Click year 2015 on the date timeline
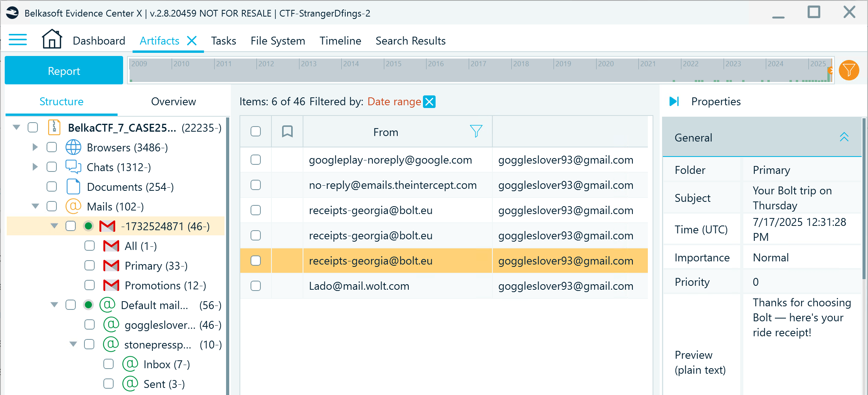The height and width of the screenshot is (395, 868). pos(393,64)
